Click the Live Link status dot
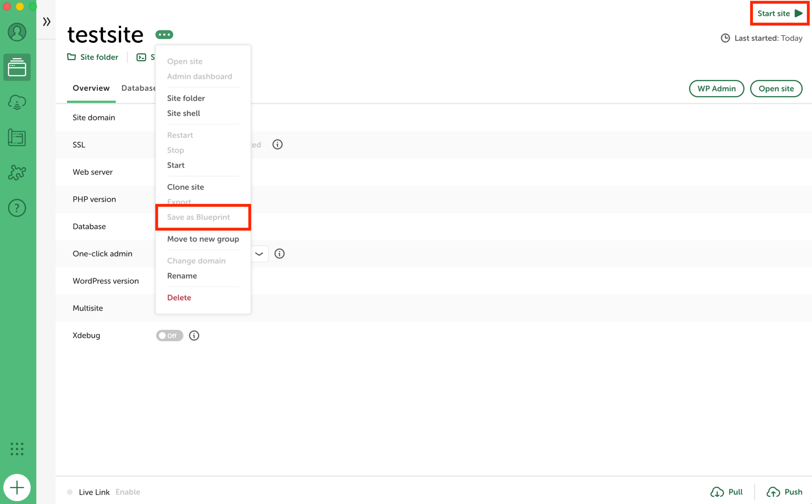This screenshot has width=812, height=504. 70,492
